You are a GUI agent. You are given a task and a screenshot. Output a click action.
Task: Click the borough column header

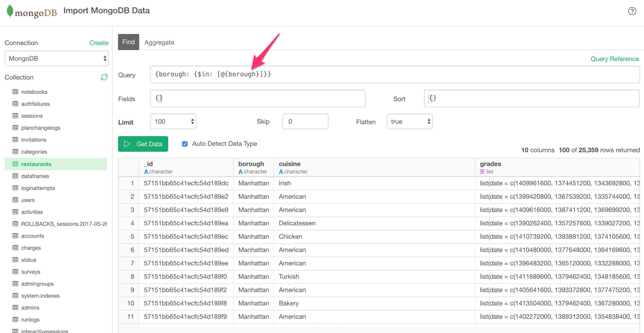253,167
